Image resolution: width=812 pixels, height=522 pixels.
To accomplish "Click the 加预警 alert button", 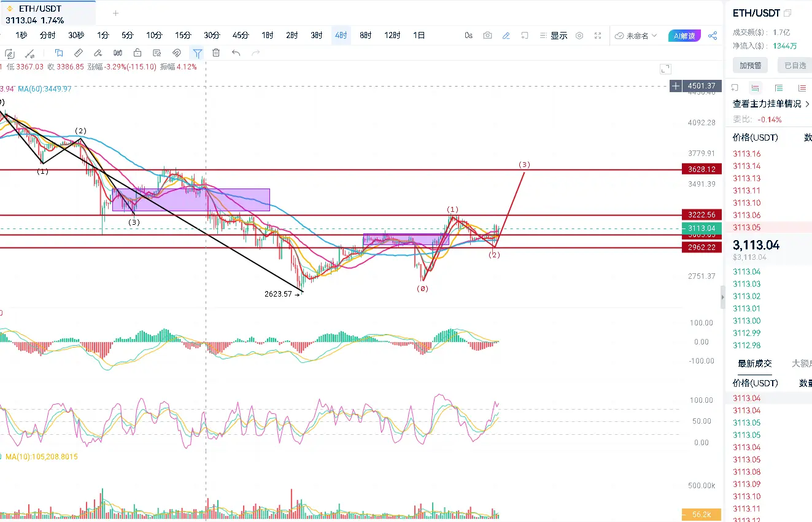I will coord(750,65).
